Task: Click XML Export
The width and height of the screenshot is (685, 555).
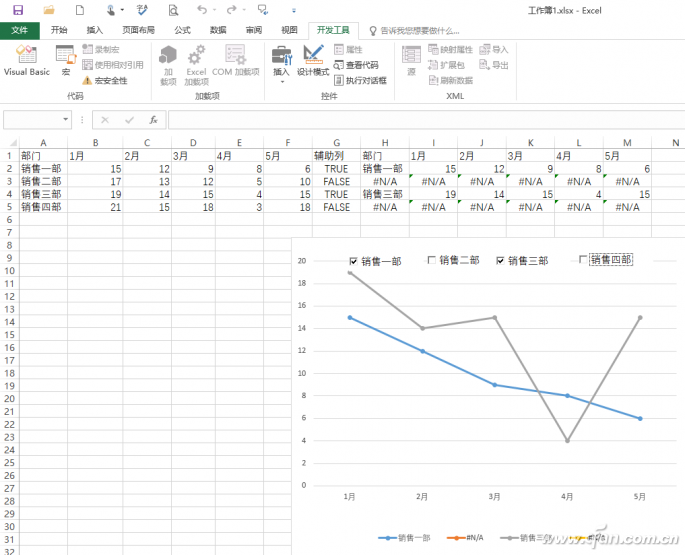Action: pyautogui.click(x=494, y=65)
